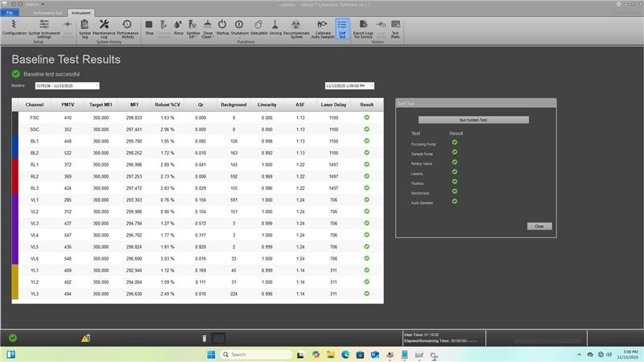The width and height of the screenshot is (644, 362).
Task: Open the File menu
Action: pyautogui.click(x=9, y=14)
